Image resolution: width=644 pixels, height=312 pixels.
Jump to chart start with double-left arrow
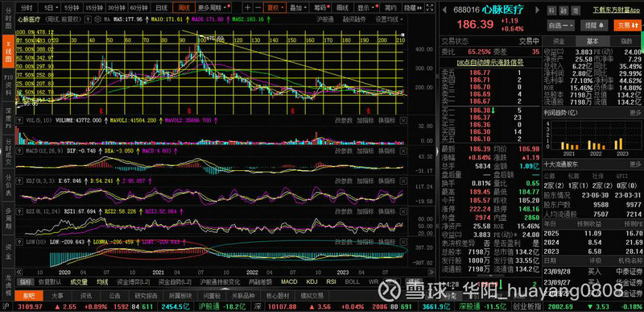[x=19, y=272]
